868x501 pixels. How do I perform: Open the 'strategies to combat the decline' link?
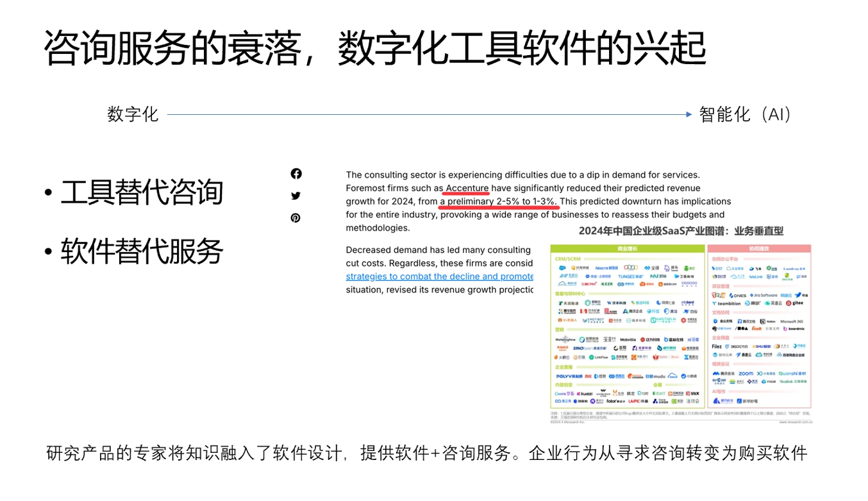439,276
